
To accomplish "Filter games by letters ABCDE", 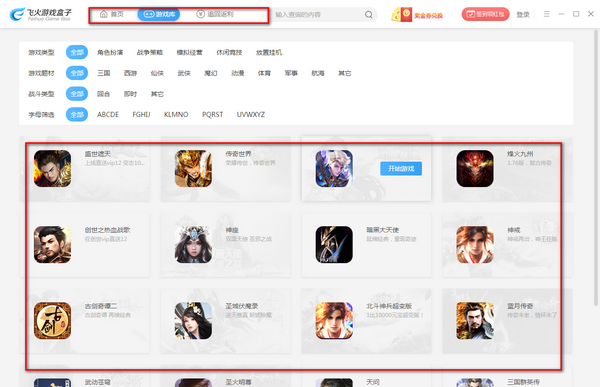I will (108, 114).
